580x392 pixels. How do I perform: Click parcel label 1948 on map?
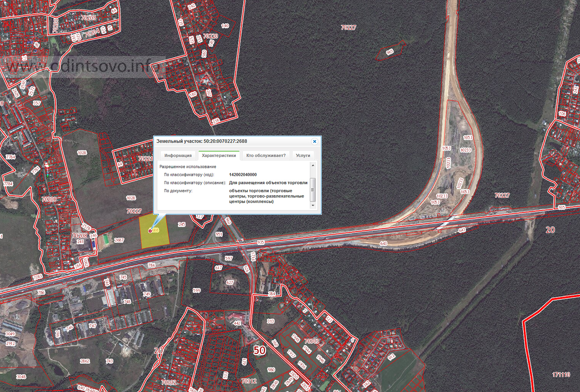tap(295, 338)
